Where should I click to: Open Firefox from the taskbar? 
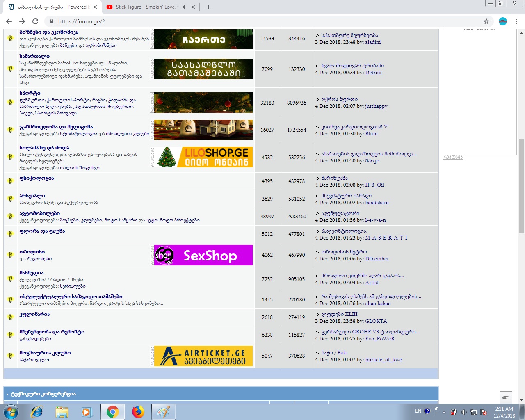pyautogui.click(x=138, y=411)
